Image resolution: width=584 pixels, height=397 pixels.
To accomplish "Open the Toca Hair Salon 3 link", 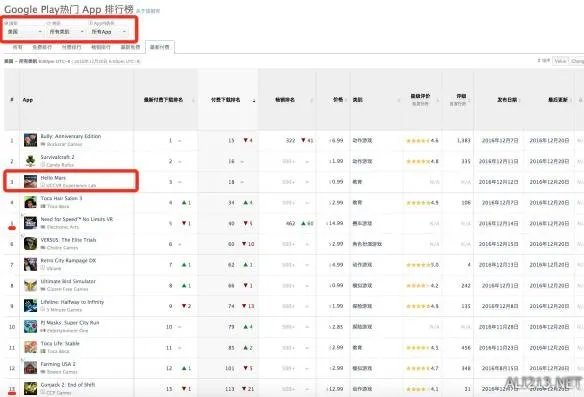I will pos(61,198).
